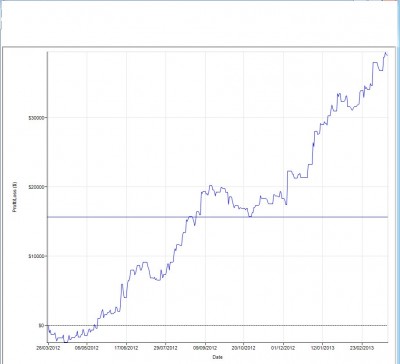Click the 23/02/2013 date label

coord(362,348)
